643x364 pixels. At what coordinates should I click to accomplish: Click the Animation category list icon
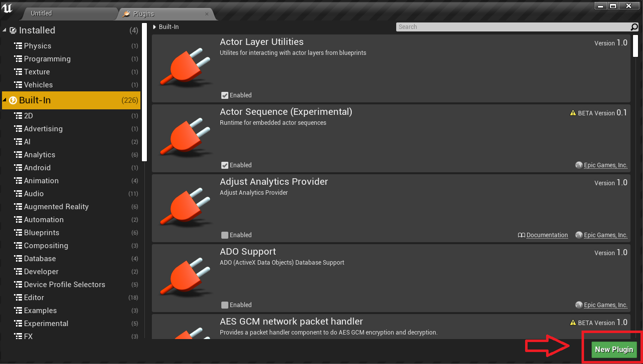tap(18, 181)
